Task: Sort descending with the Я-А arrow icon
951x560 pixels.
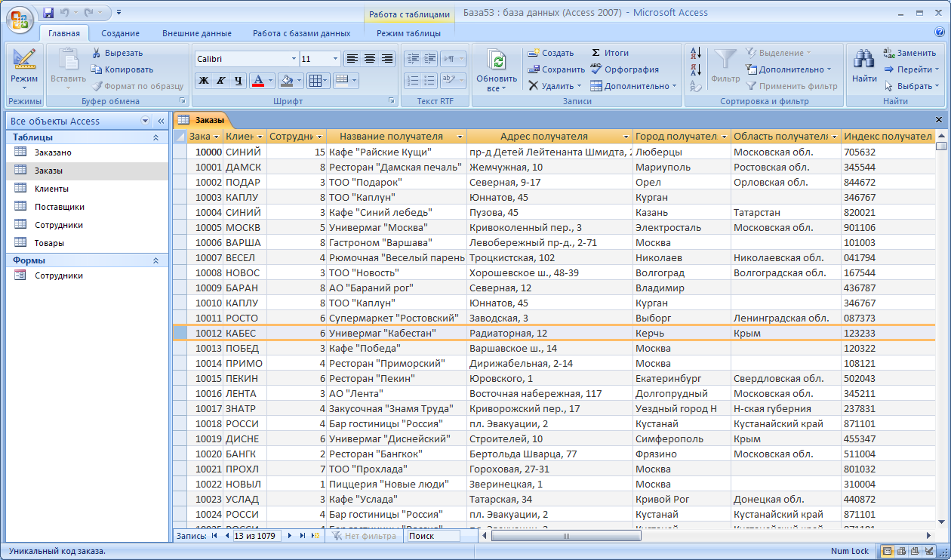Action: (696, 69)
